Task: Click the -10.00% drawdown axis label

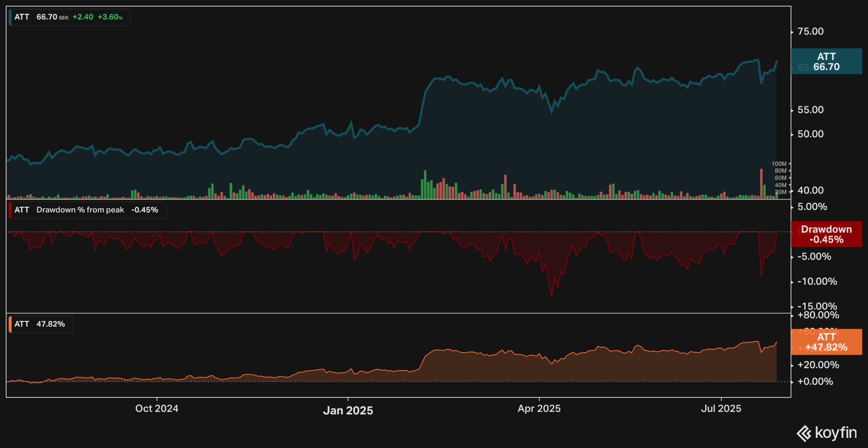Action: [x=817, y=281]
